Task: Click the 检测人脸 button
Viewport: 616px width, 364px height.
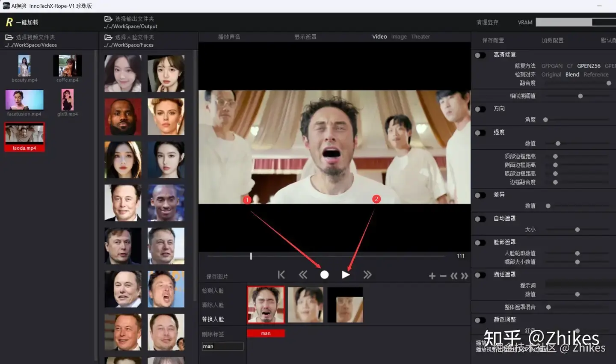Action: point(213,291)
